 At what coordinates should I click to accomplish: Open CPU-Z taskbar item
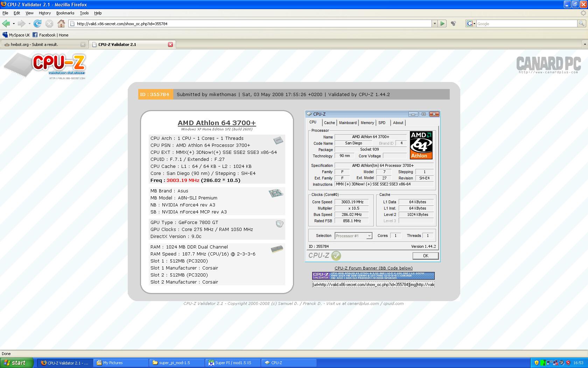[289, 363]
